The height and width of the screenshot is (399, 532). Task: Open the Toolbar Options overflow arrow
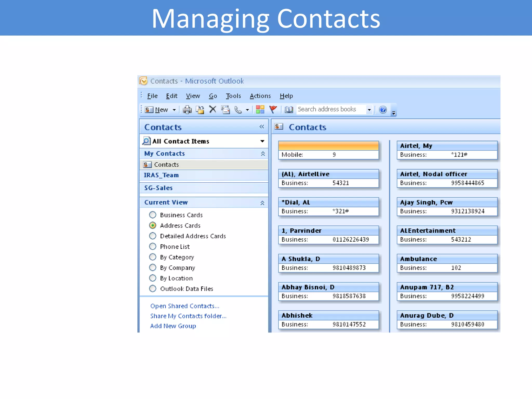tap(394, 113)
